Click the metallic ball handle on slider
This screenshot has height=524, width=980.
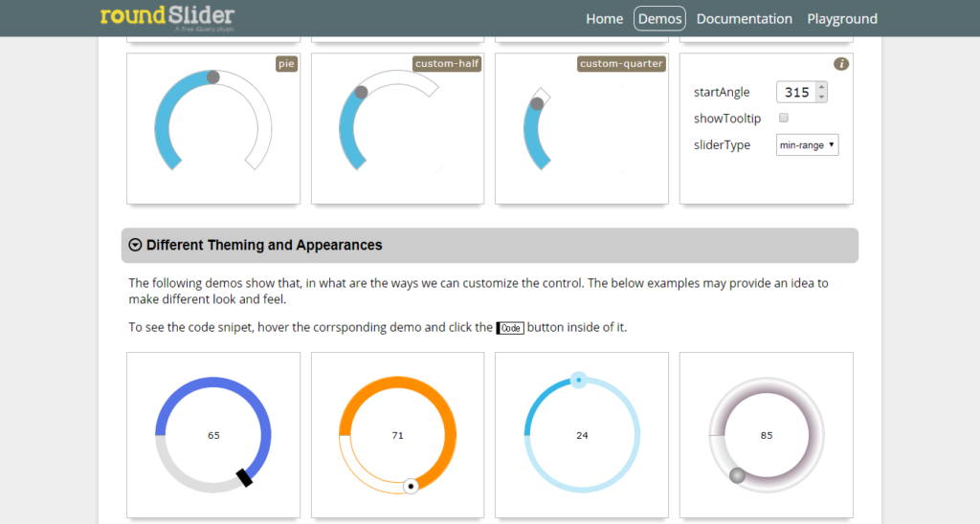(x=737, y=475)
